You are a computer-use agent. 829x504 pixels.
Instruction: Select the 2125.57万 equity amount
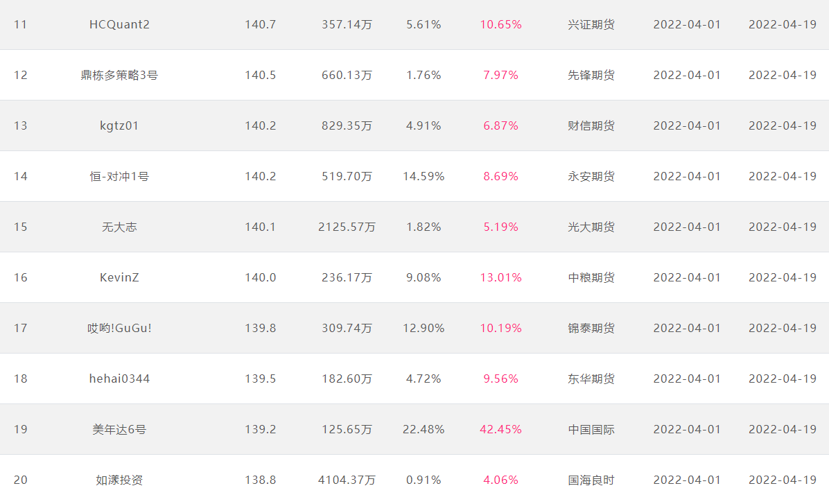347,227
